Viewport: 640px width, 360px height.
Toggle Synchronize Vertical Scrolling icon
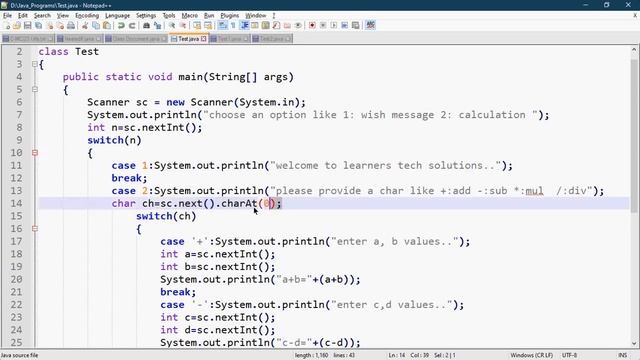[x=197, y=25]
